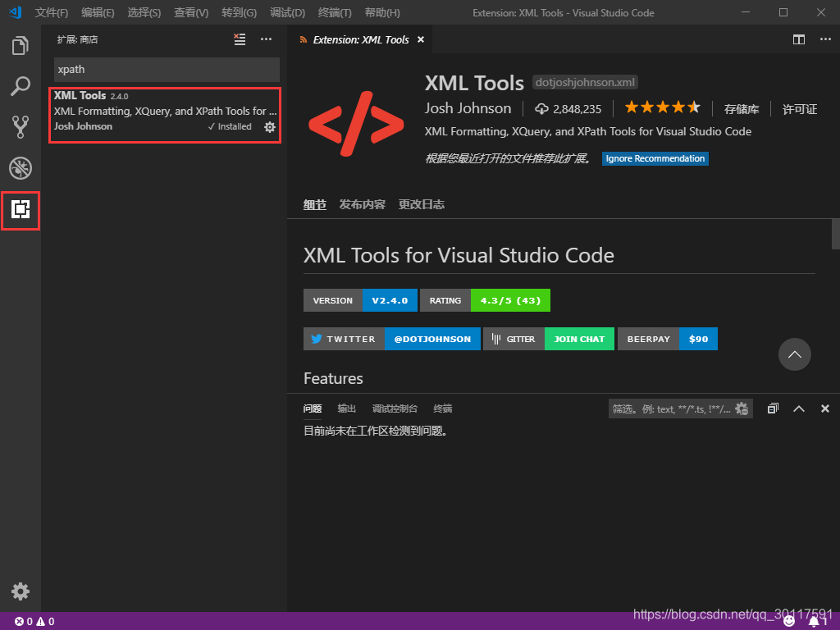Close the Extension: XML Tools tab
The width and height of the screenshot is (840, 630).
(x=421, y=39)
